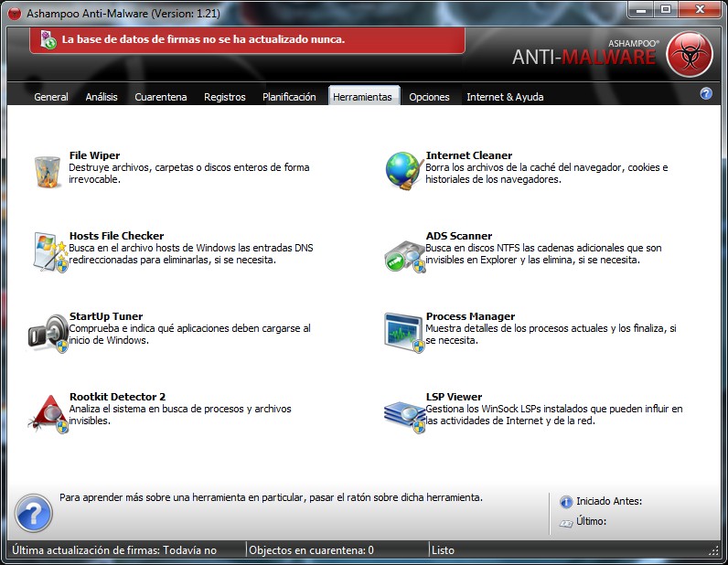
Task: Click the large blue question mark icon
Action: click(34, 513)
